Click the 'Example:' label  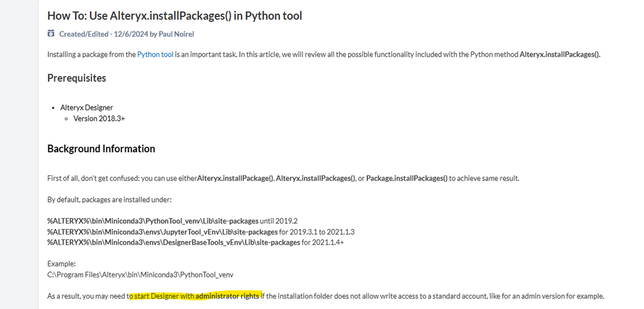pos(62,264)
